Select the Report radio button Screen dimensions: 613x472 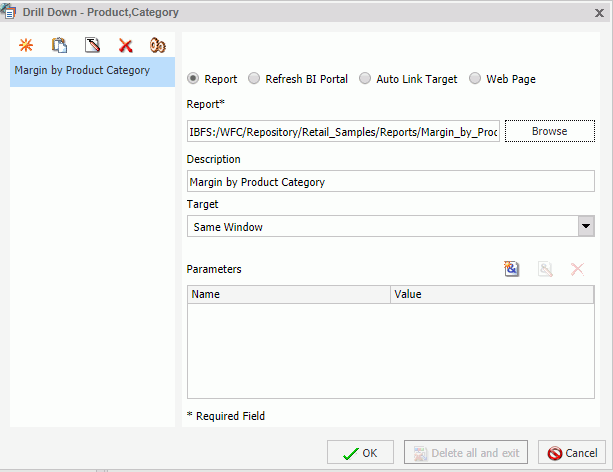[x=193, y=79]
